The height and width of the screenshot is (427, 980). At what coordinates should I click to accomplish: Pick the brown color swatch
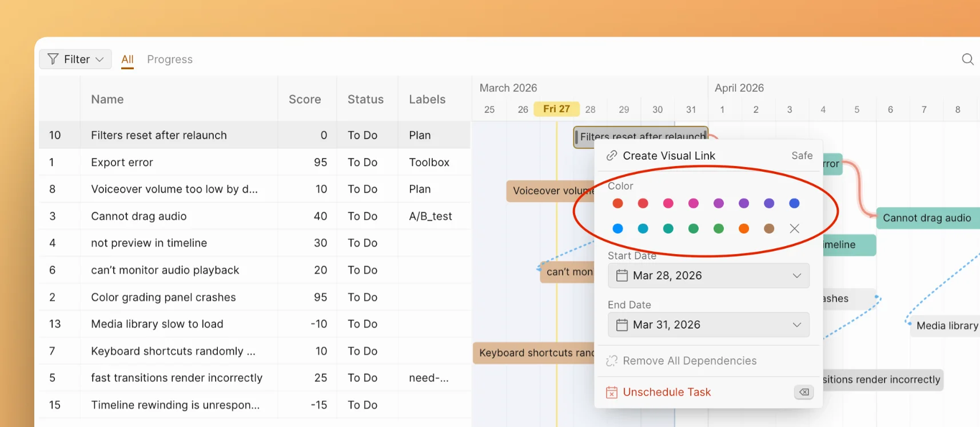point(768,228)
